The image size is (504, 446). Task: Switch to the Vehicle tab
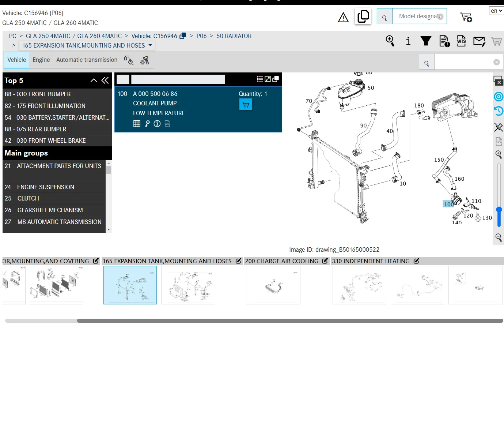click(17, 60)
